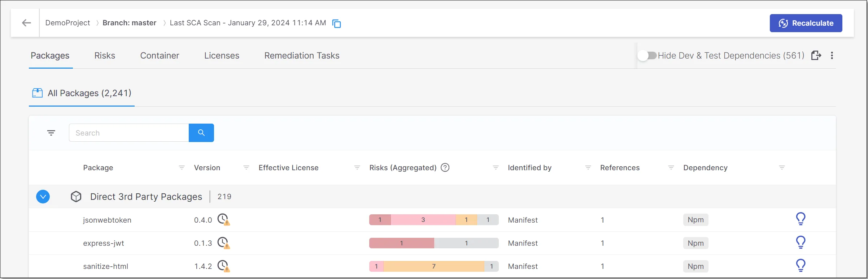The height and width of the screenshot is (279, 868).
Task: Toggle Hide Dev & Test Dependencies switch
Action: 647,55
